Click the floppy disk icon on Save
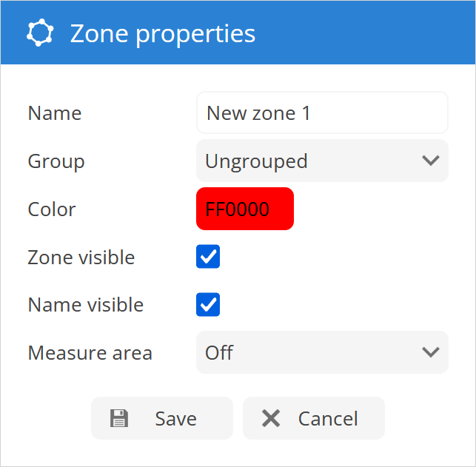 [118, 419]
